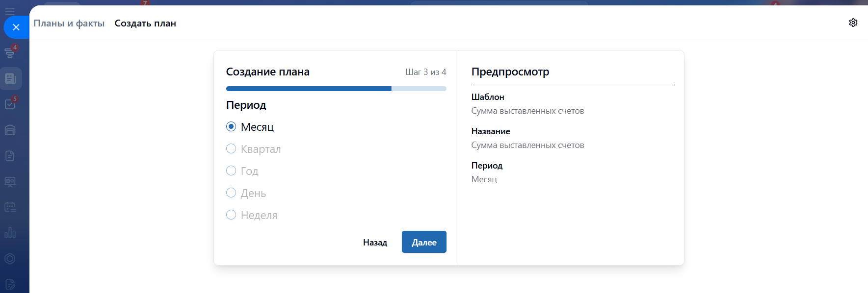Click the Далее button
868x293 pixels.
pyautogui.click(x=424, y=242)
